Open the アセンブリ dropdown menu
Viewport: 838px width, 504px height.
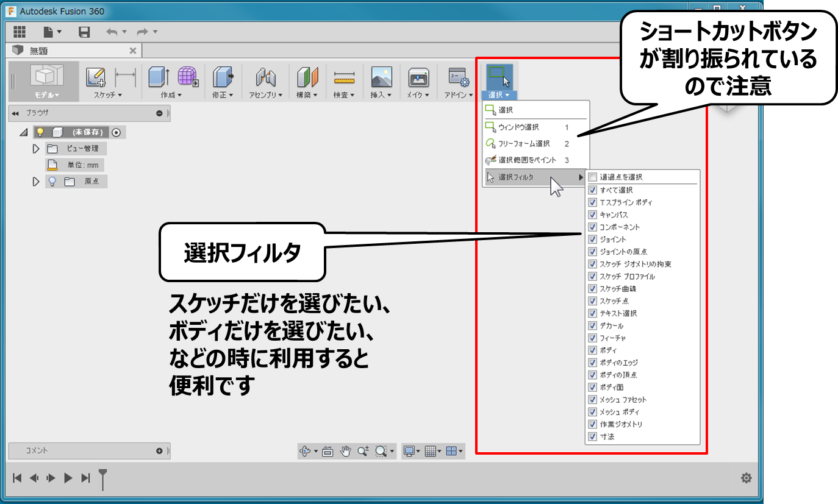tap(266, 95)
